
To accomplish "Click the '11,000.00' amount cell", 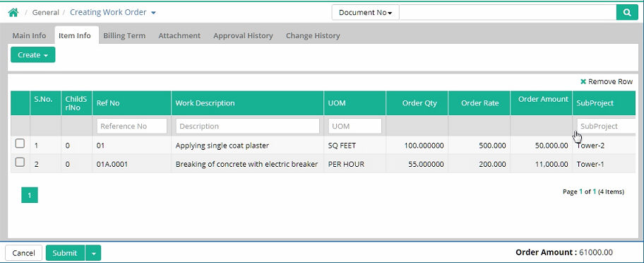I will coord(541,164).
